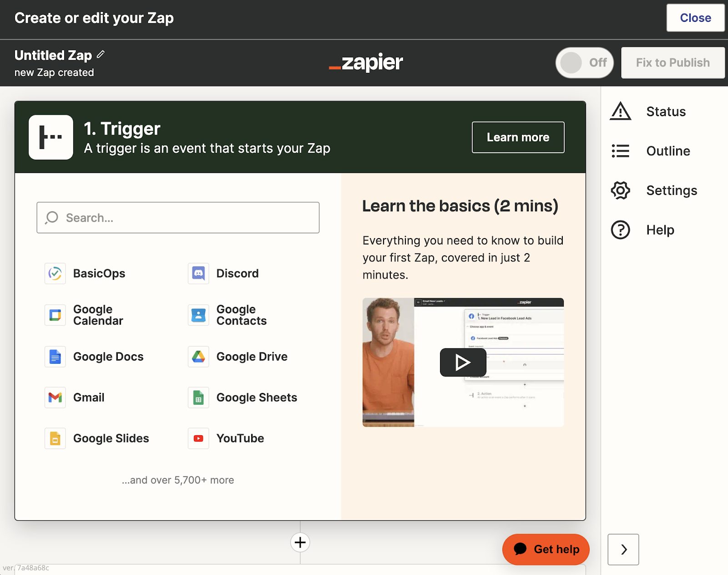Click the Learn more button
Screen dimensions: 728x575
point(518,137)
